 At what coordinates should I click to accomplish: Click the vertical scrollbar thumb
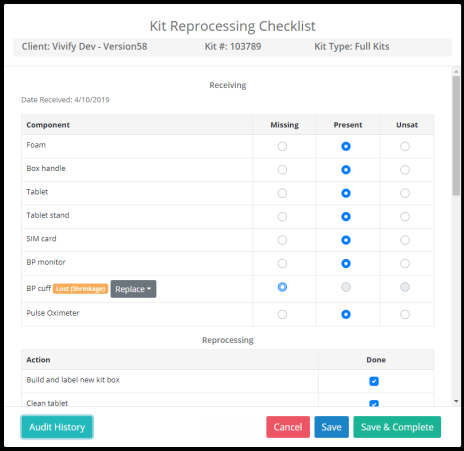456,136
